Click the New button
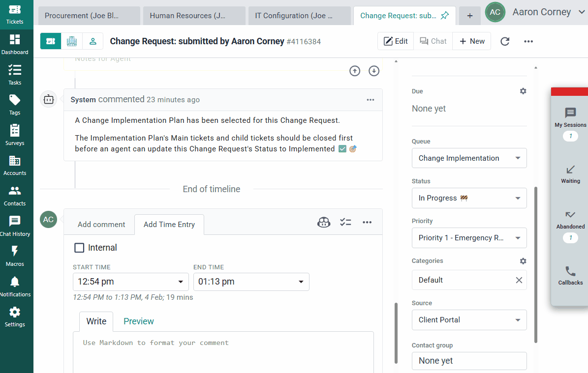This screenshot has width=588, height=373. (472, 41)
